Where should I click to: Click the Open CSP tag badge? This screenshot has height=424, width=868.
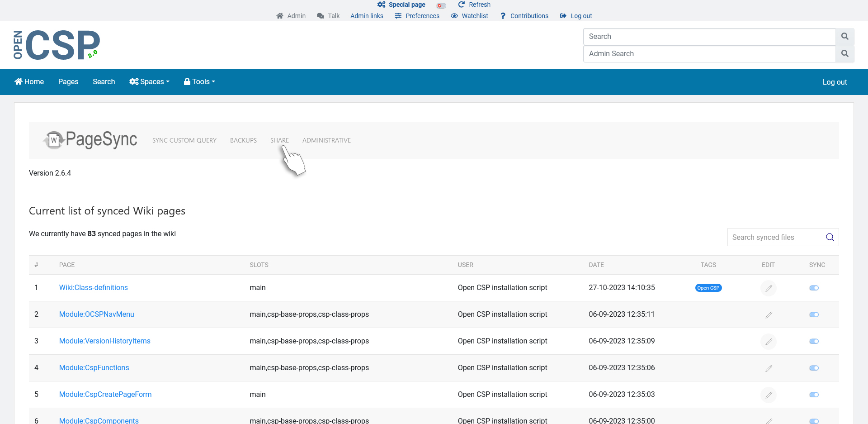708,288
